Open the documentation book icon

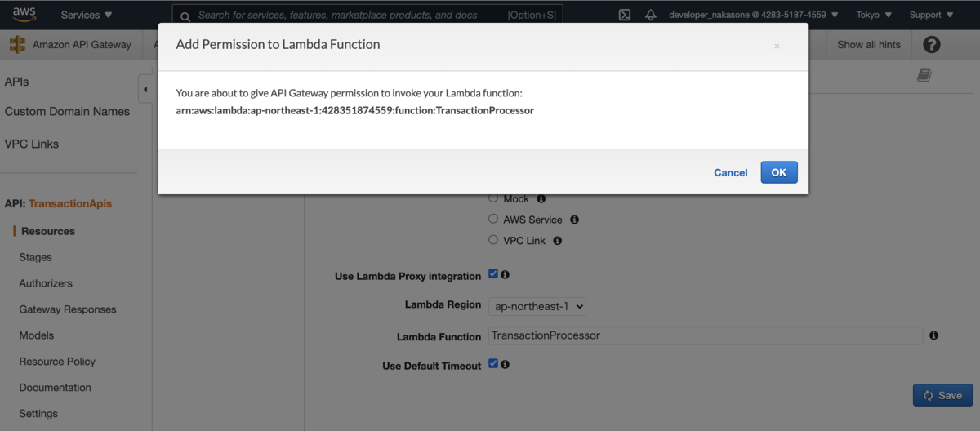924,75
